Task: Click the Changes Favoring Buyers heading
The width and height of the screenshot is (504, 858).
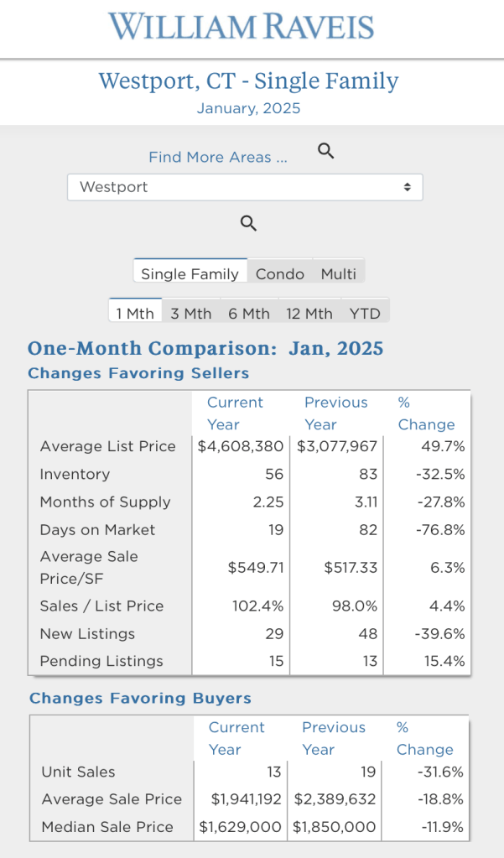Action: 140,698
